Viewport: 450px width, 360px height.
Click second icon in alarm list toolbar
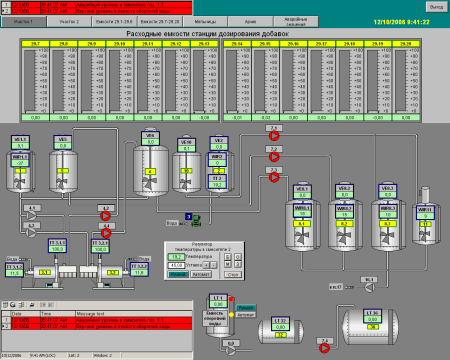(x=13, y=305)
